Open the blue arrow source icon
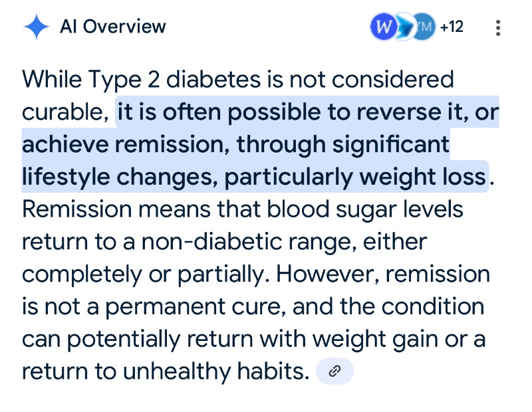The width and height of the screenshot is (532, 412). 402,28
